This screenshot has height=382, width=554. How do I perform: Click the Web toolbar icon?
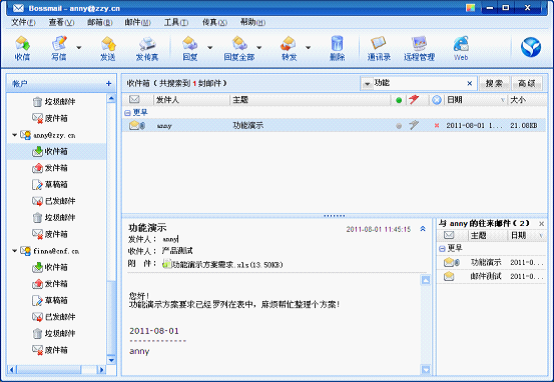point(461,48)
